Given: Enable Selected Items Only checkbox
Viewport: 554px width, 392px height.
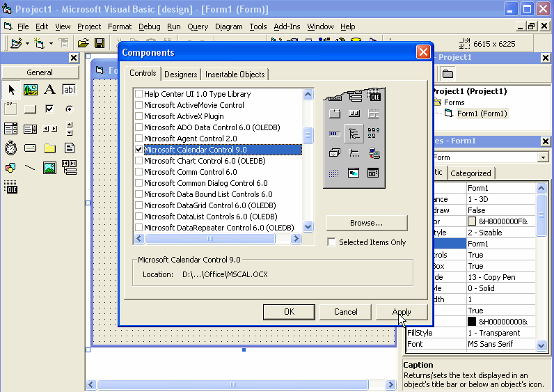Looking at the screenshot, I should [331, 242].
